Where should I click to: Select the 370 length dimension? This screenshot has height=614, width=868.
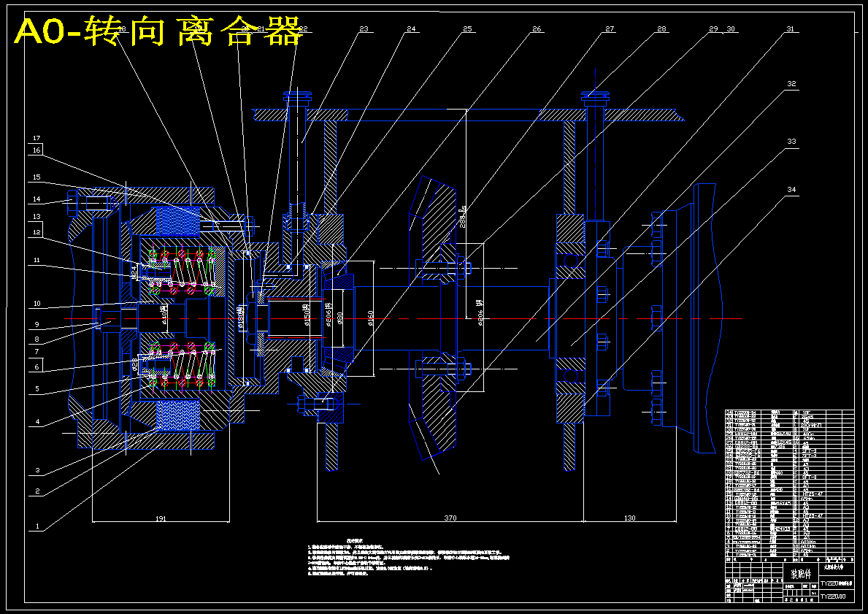(450, 519)
